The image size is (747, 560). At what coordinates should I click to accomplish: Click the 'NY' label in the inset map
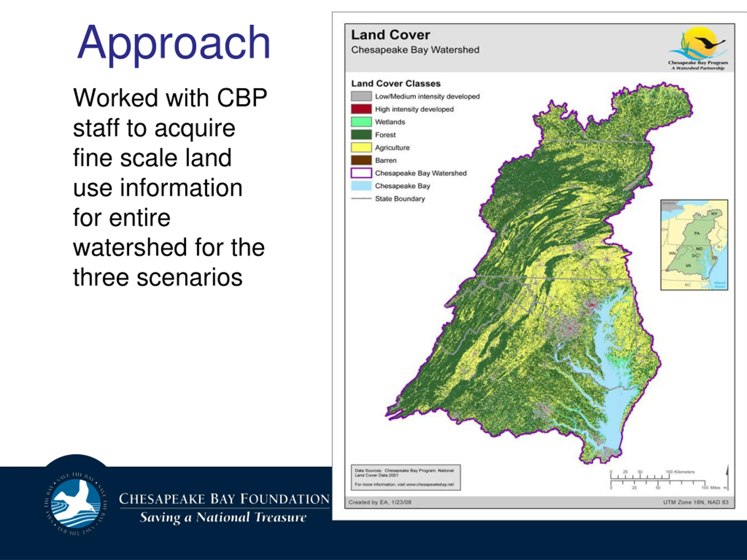coord(714,214)
